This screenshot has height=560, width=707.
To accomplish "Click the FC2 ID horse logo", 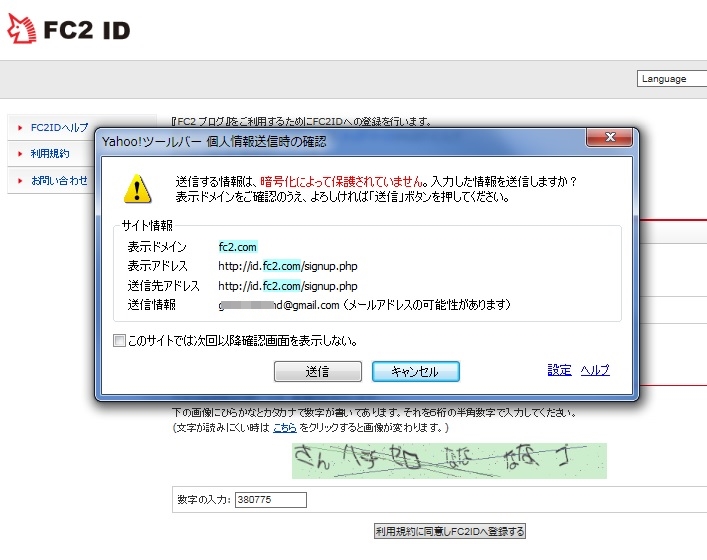I will tap(21, 29).
